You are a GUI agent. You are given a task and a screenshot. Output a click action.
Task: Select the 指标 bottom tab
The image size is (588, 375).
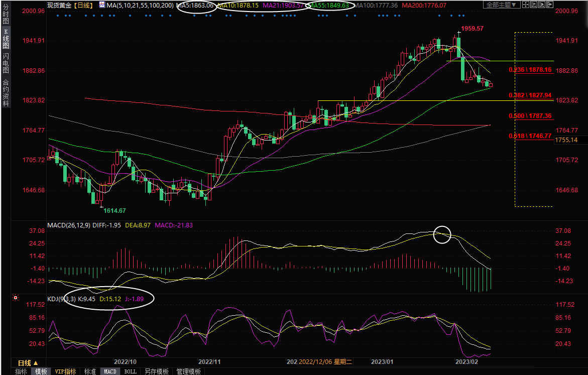point(21,371)
